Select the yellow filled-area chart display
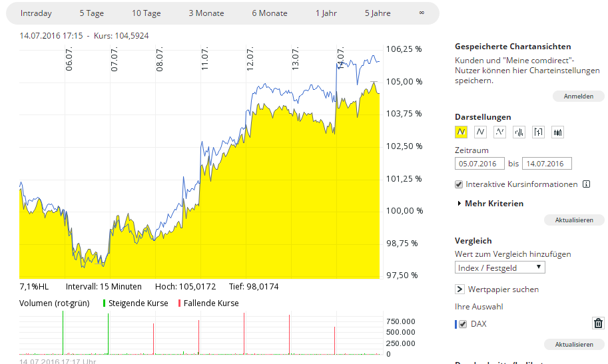Image resolution: width=608 pixels, height=364 pixels. (461, 132)
